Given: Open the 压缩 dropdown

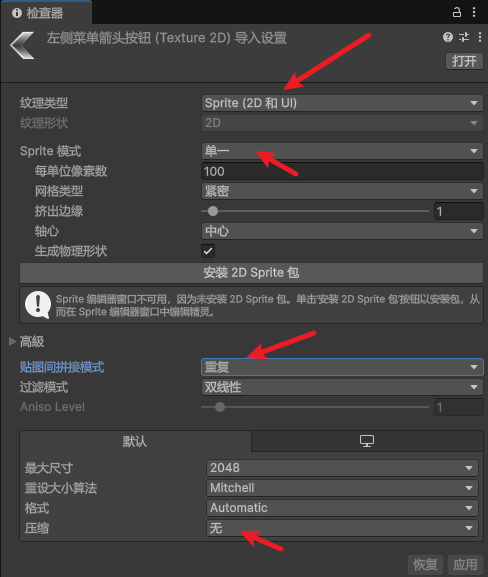Looking at the screenshot, I should 342,528.
